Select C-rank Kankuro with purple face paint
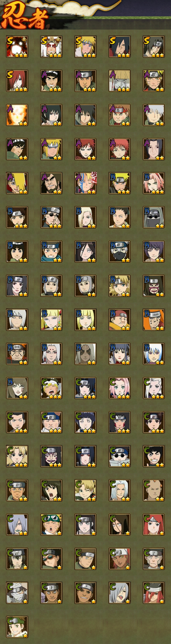This screenshot has width=171, height=644. (51, 456)
